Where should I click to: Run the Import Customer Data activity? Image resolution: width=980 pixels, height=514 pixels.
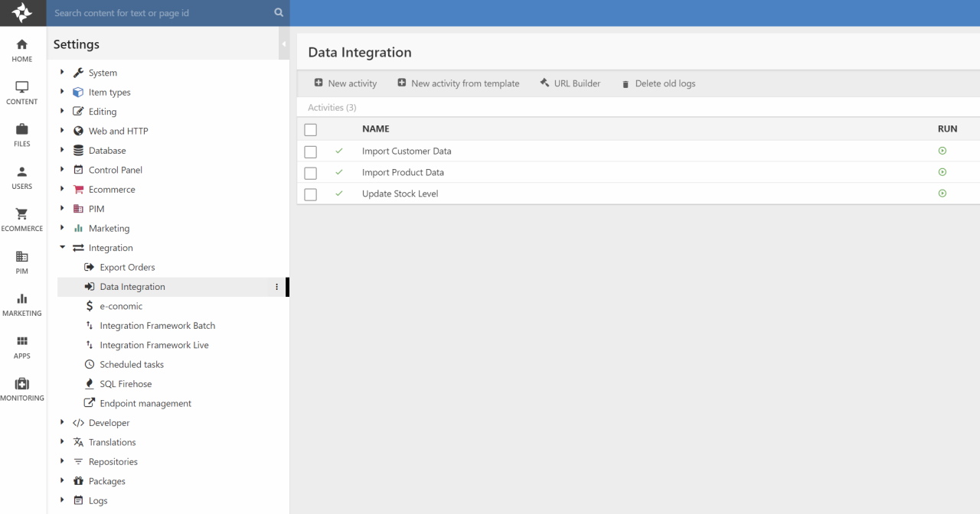(x=942, y=151)
